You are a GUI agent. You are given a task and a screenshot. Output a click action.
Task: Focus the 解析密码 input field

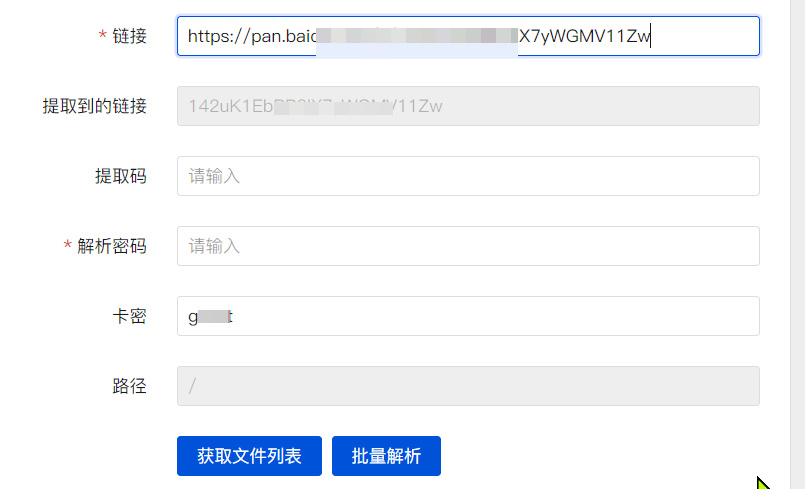[468, 246]
